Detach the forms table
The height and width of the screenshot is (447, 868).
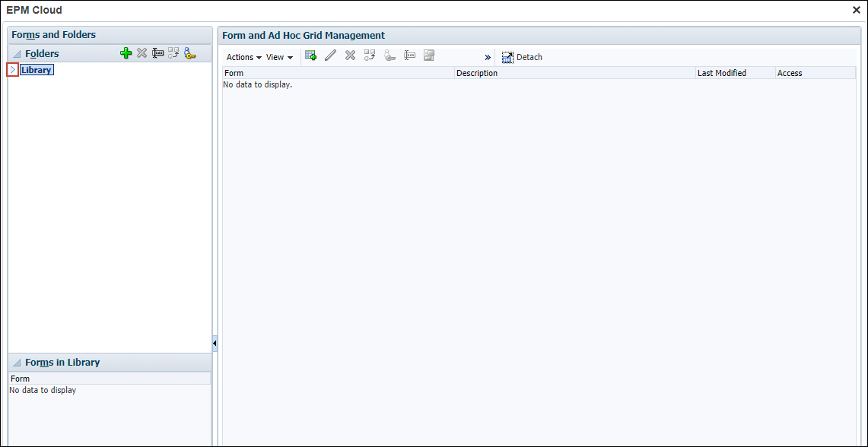(x=522, y=57)
